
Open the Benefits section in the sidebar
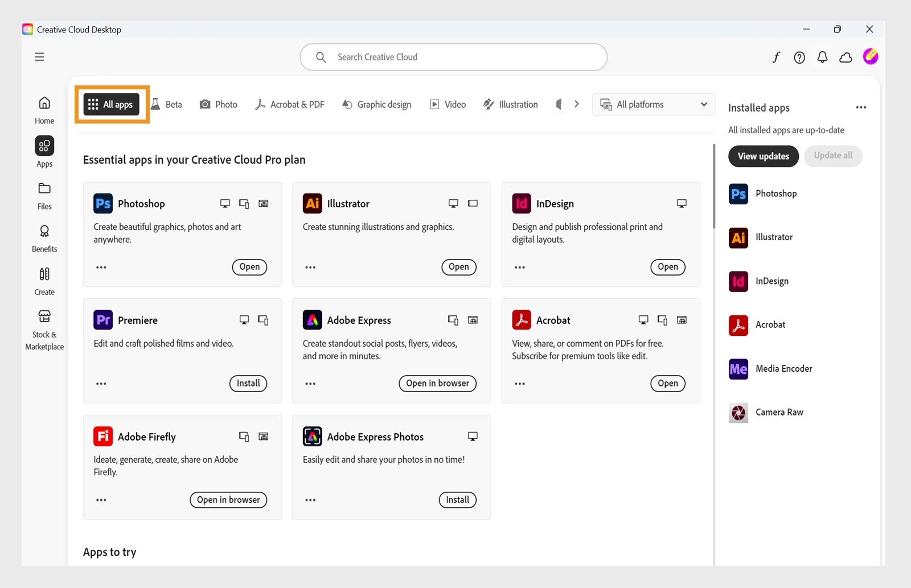pos(44,237)
